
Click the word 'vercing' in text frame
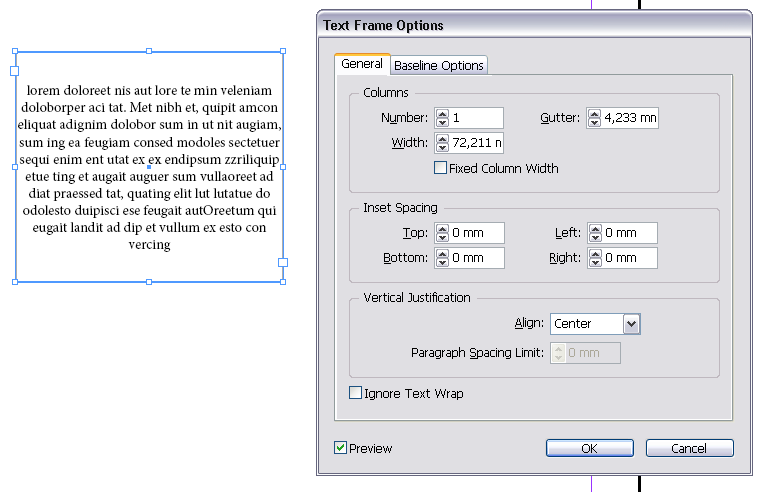click(x=149, y=245)
